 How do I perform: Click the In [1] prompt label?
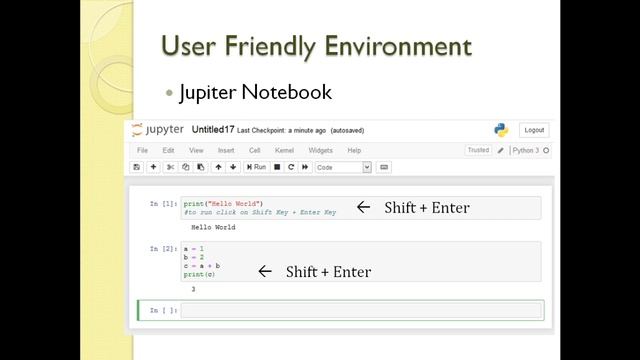pos(164,203)
